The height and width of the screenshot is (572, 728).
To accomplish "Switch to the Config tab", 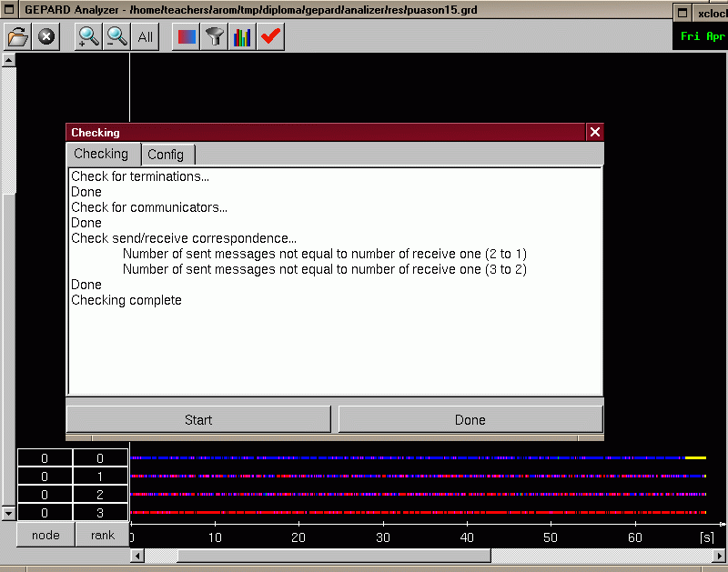I will pos(167,155).
